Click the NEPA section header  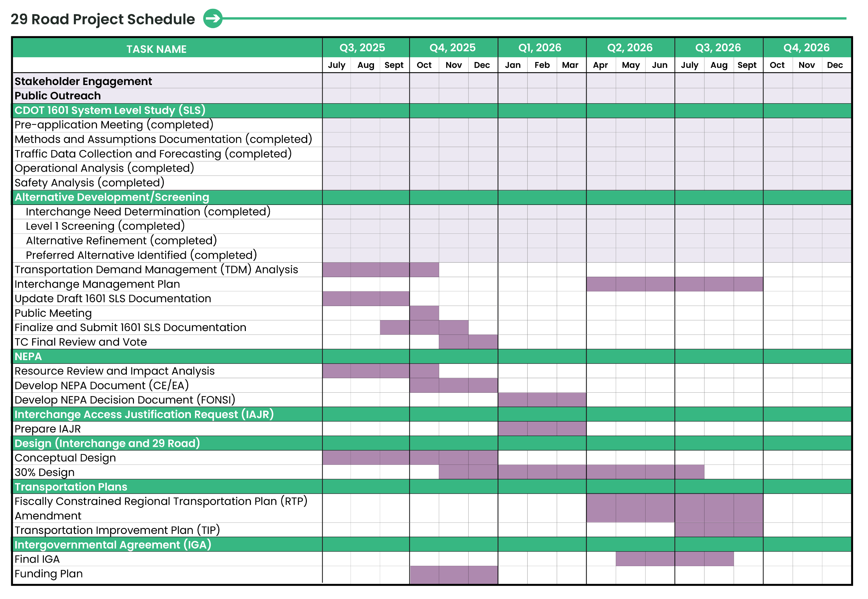[x=28, y=356]
